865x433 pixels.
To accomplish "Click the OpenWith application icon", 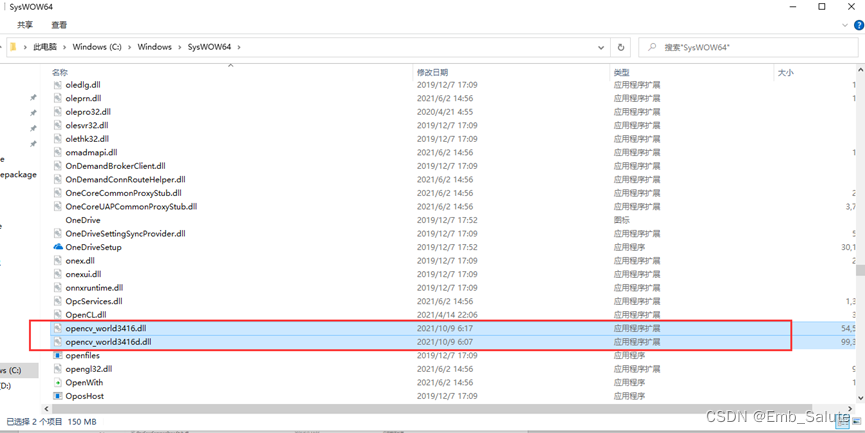I will click(x=58, y=382).
